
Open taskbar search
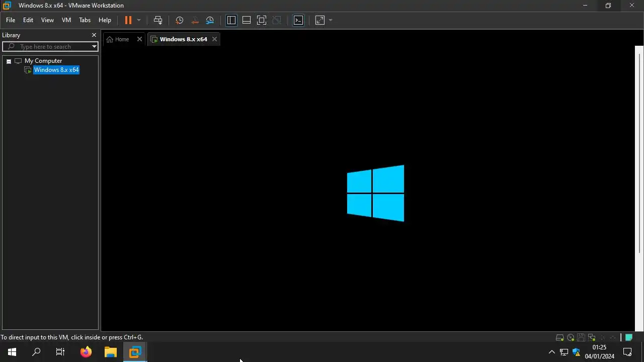click(36, 352)
